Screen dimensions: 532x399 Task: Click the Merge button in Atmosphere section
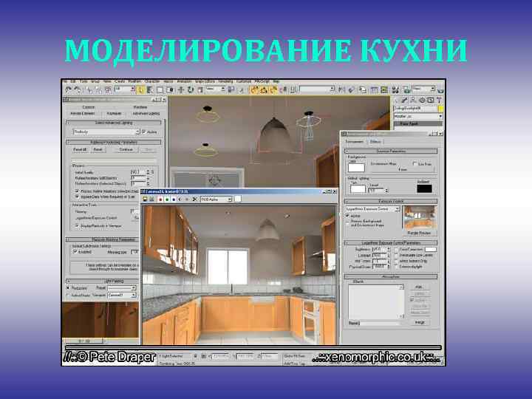point(420,322)
